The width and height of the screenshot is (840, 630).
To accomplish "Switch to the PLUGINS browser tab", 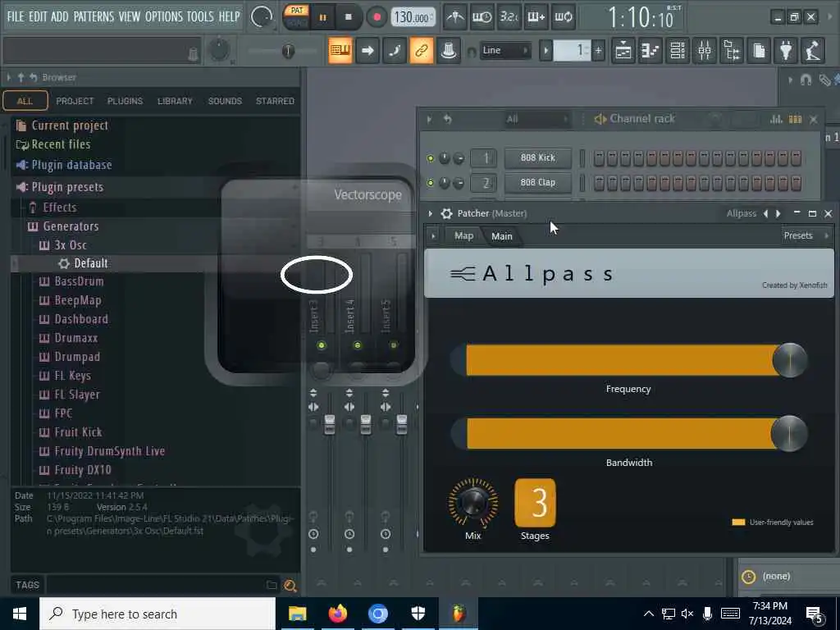I will tap(125, 101).
